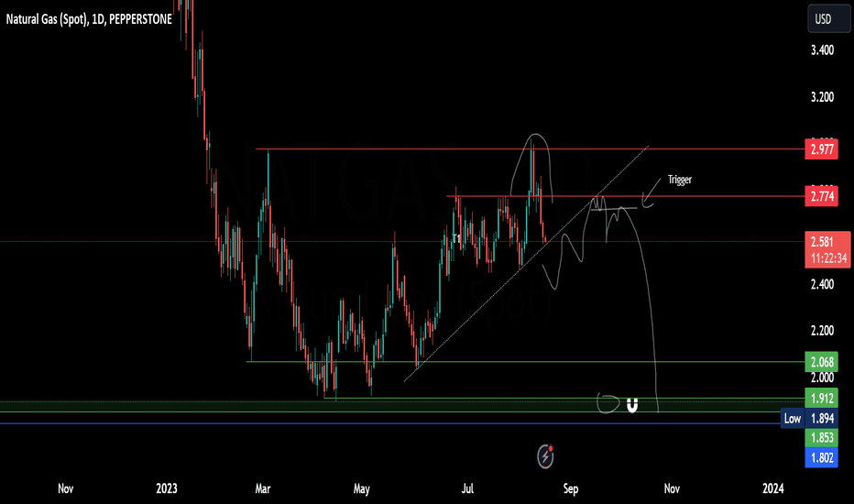Click the Trigger annotation text
This screenshot has height=504, width=854.
coord(680,180)
